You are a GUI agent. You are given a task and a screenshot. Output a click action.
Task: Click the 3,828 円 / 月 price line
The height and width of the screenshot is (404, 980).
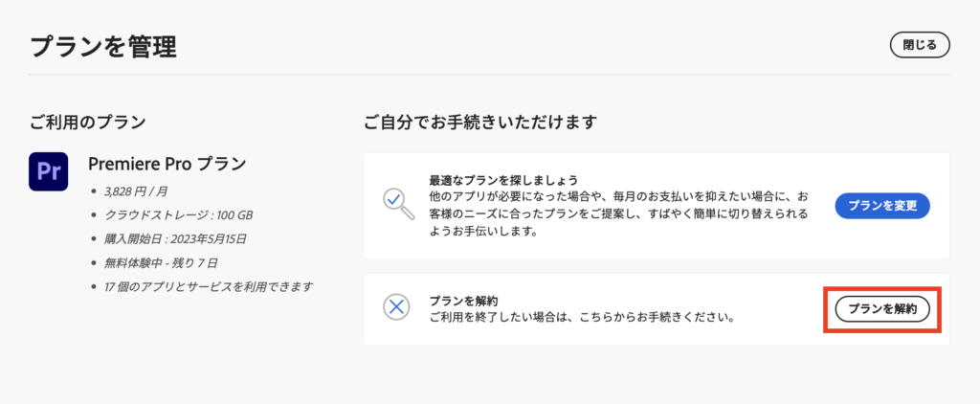click(136, 192)
